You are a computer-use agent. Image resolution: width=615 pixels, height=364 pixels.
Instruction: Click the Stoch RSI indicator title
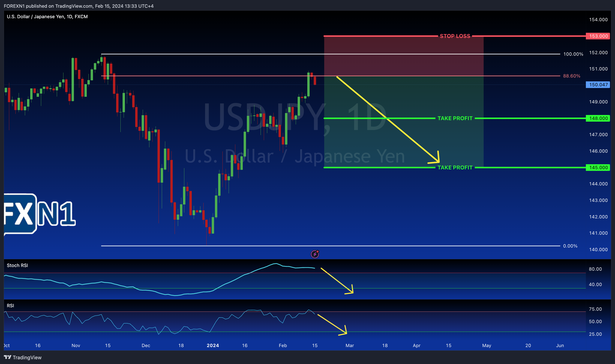click(x=17, y=265)
